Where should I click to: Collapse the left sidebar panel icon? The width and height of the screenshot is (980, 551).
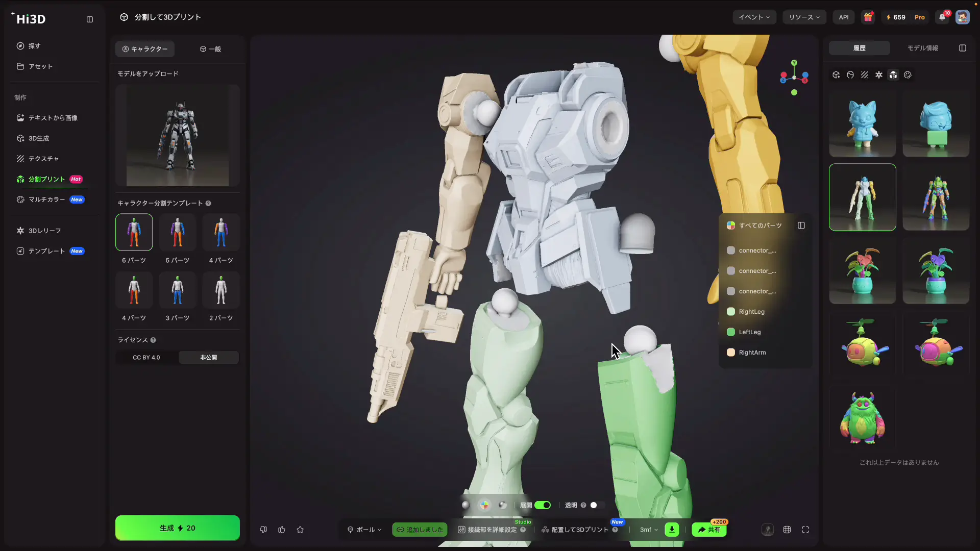click(90, 19)
